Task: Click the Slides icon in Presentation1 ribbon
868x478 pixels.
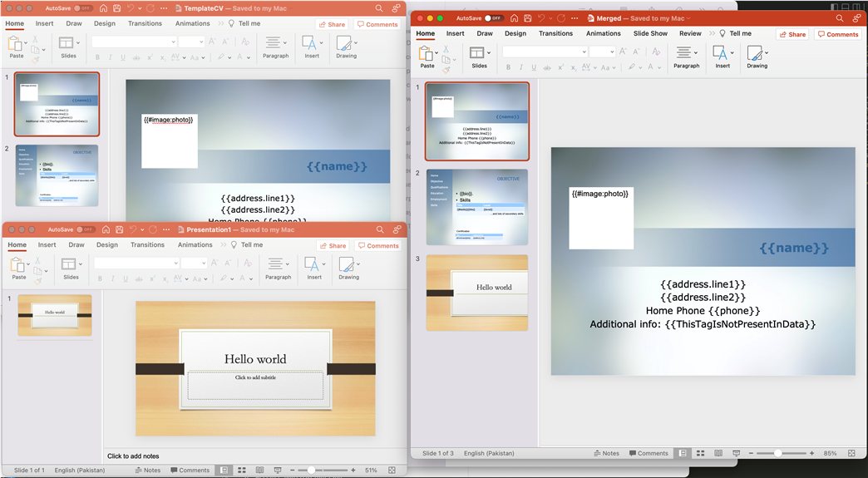Action: (68, 265)
